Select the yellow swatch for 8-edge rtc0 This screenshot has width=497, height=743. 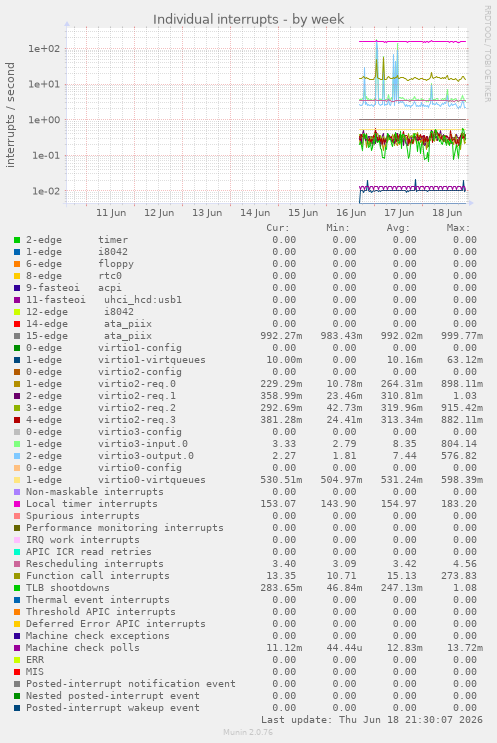tap(17, 276)
